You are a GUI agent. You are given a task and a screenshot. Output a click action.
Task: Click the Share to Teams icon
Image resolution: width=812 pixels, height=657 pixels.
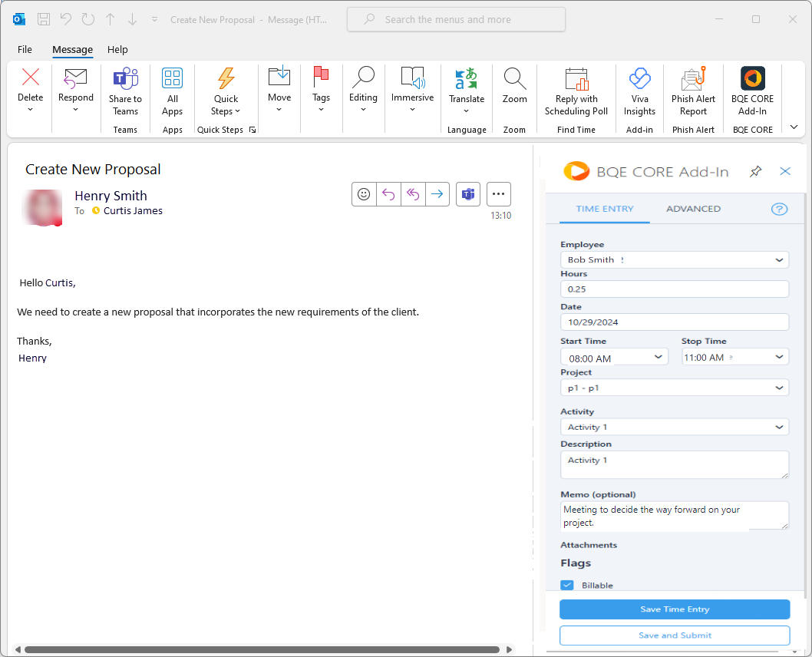pyautogui.click(x=125, y=79)
